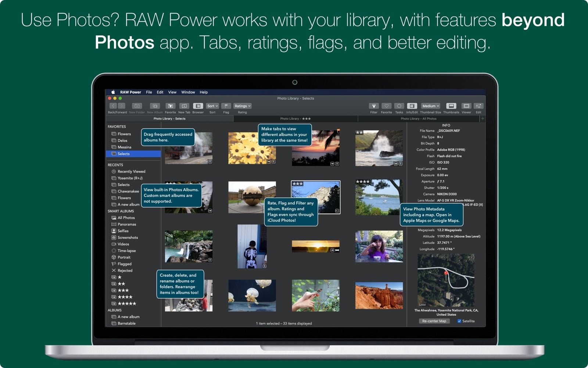The width and height of the screenshot is (588, 368).
Task: Toggle Thumbnails display in the toolbar
Action: 451,106
